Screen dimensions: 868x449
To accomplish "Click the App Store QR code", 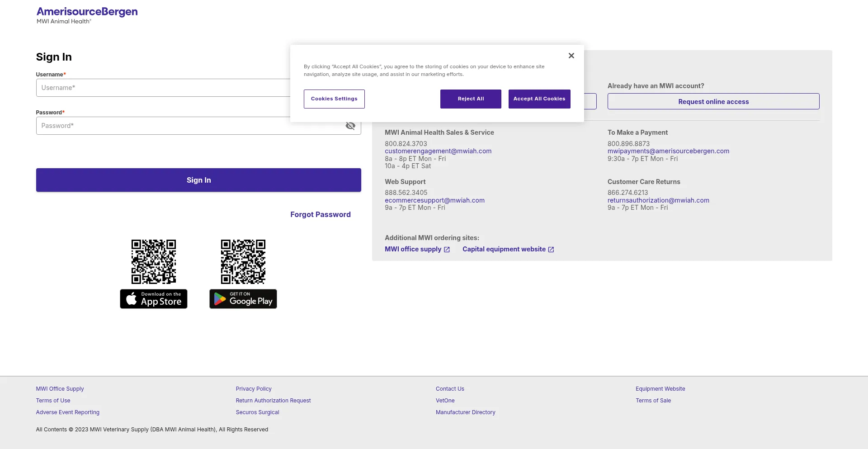I will [154, 262].
